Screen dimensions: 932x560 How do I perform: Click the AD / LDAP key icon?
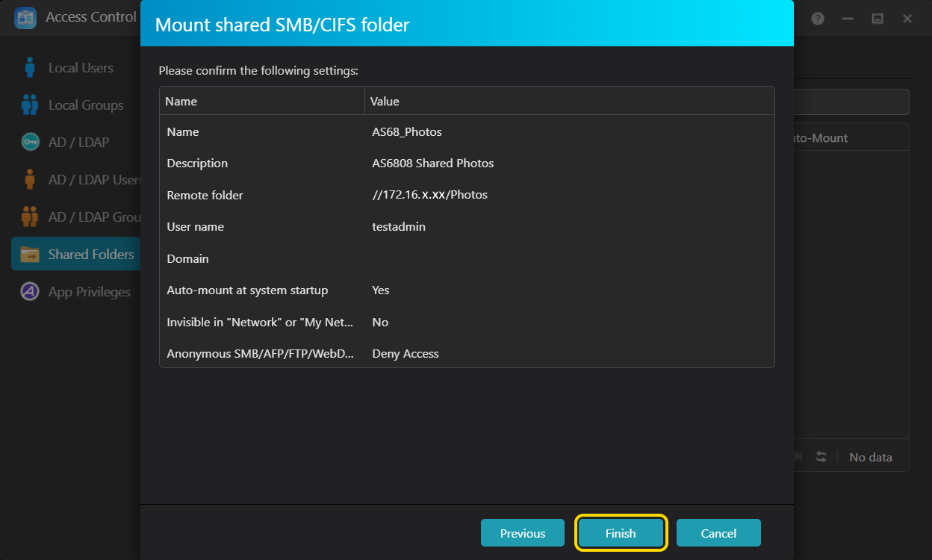click(x=30, y=143)
